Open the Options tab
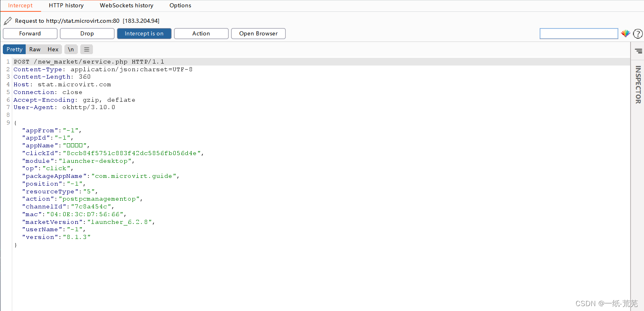The image size is (644, 311). point(180,5)
